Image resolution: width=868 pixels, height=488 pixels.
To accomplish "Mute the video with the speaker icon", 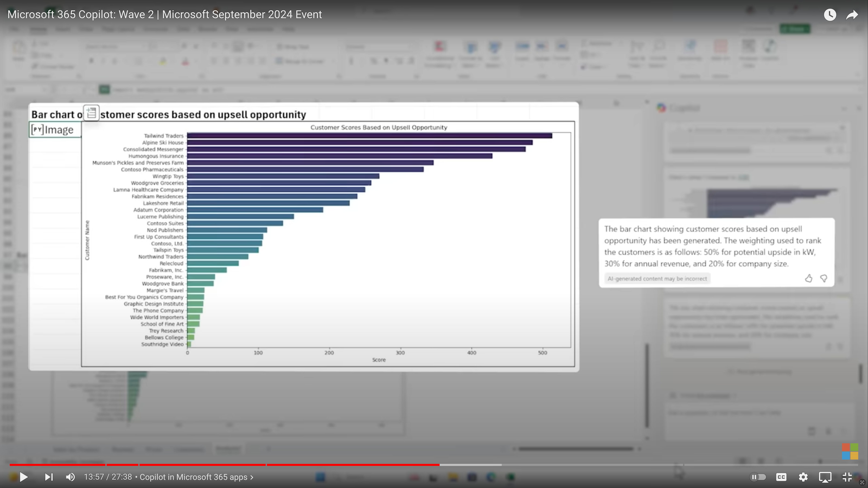I will 70,477.
